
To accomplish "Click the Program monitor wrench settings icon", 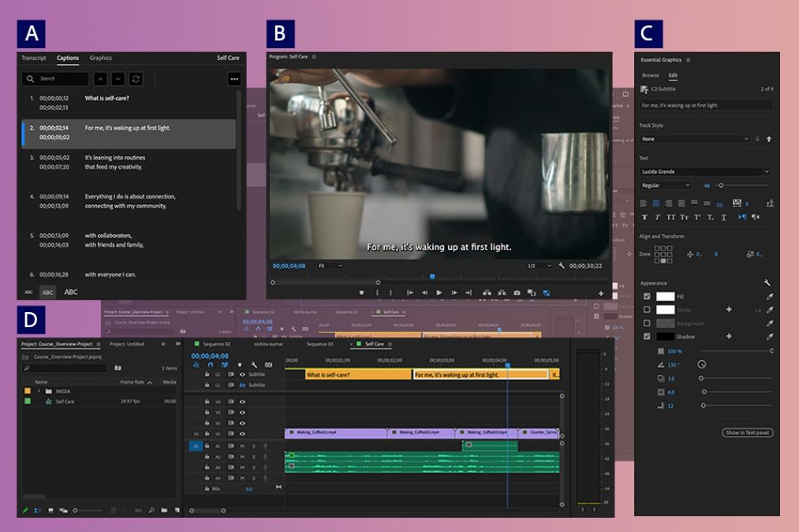I will click(562, 266).
